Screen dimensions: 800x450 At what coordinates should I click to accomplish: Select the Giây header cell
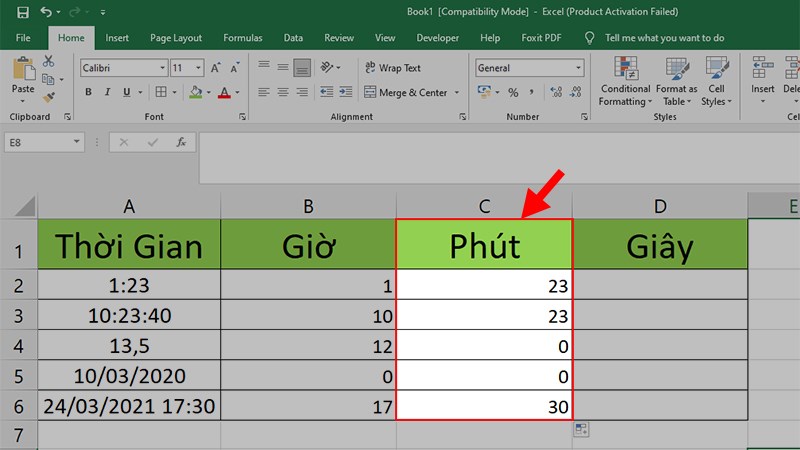click(660, 245)
